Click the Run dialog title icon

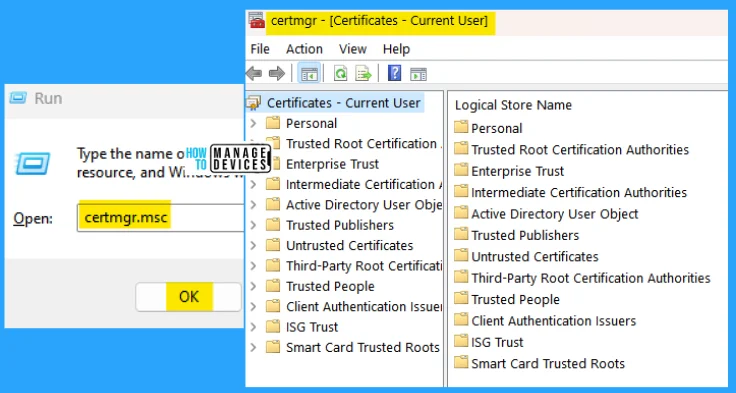tap(18, 98)
